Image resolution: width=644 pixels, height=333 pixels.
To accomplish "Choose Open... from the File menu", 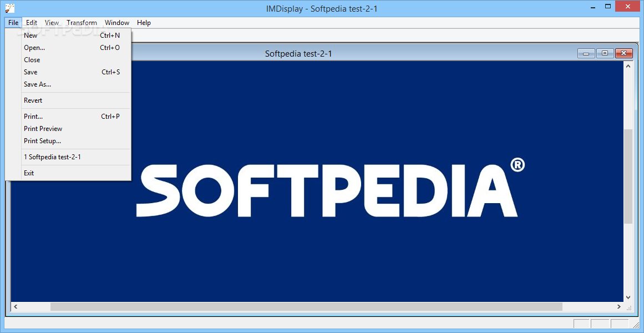I will 68,48.
